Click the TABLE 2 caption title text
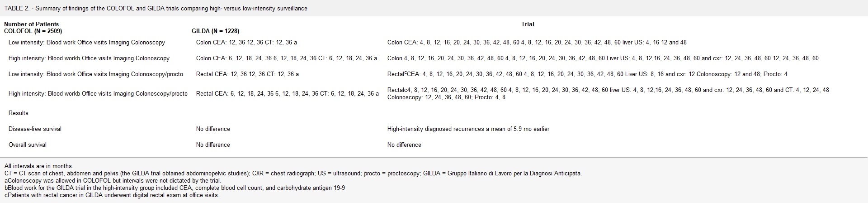The width and height of the screenshot is (868, 203). (x=156, y=9)
